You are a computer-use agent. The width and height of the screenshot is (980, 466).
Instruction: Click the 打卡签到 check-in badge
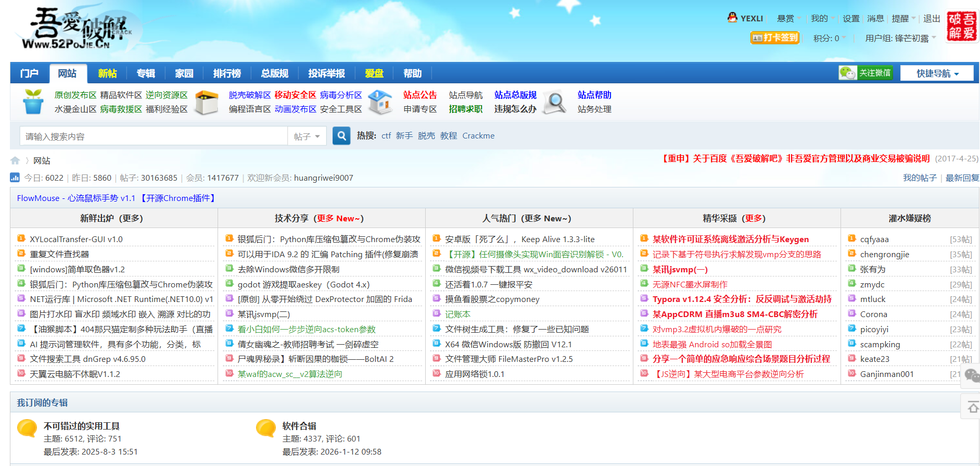coord(774,37)
